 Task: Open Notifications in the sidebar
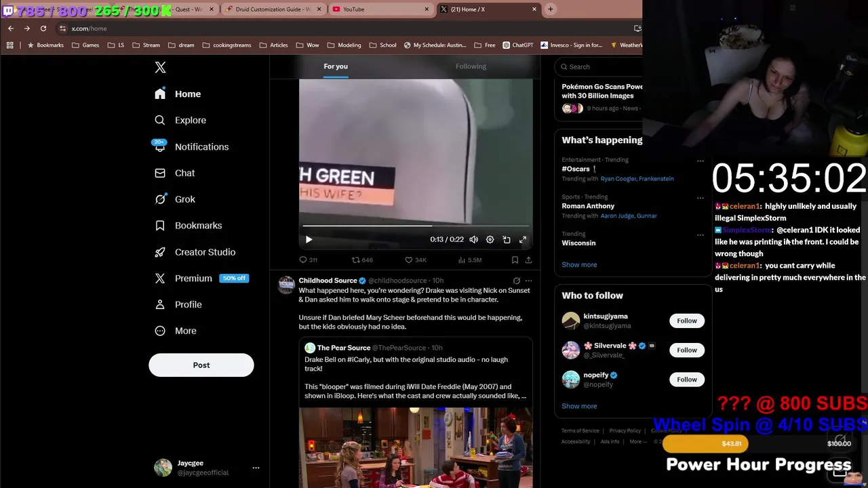click(191, 146)
